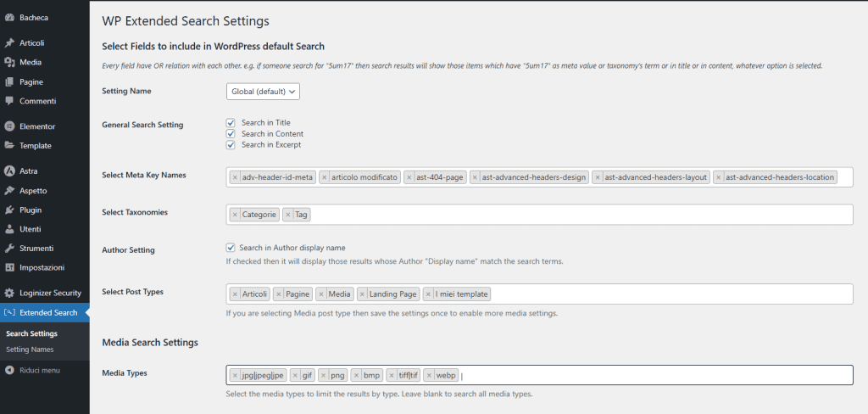Click the Media library icon
Image resolution: width=868 pixels, height=414 pixels.
pos(8,63)
